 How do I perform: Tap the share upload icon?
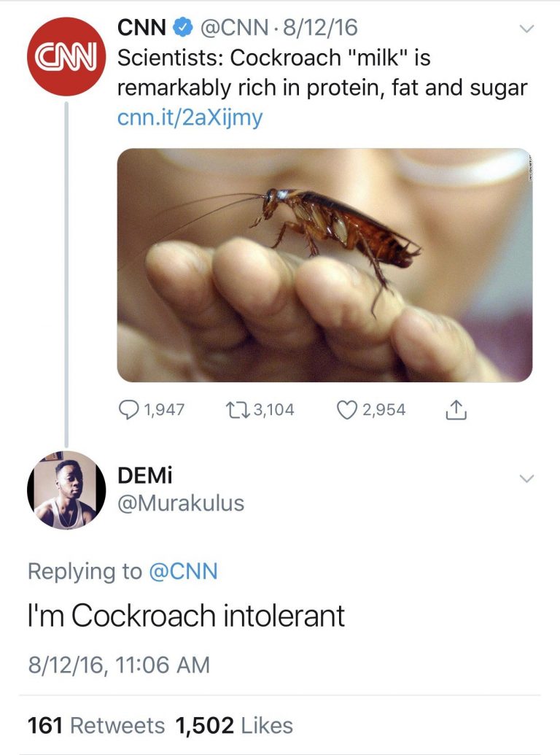click(454, 410)
